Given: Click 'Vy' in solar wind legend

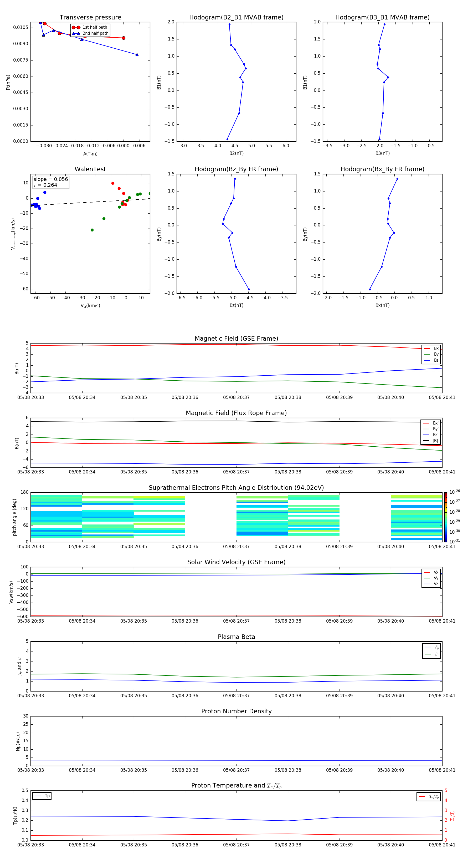Looking at the screenshot, I should coord(431,578).
